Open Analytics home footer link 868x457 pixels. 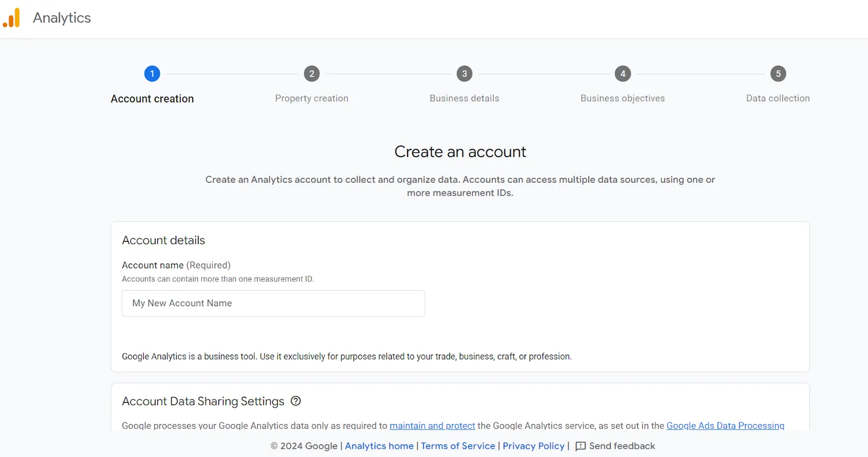(x=379, y=446)
